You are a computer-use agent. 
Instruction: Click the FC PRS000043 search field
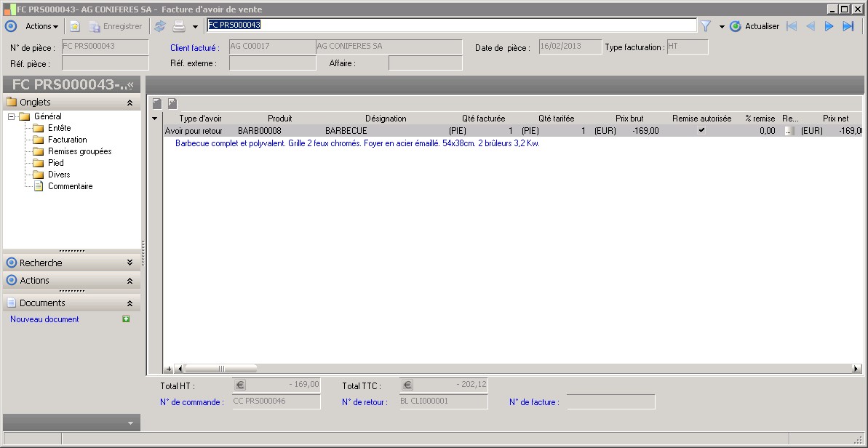point(451,25)
